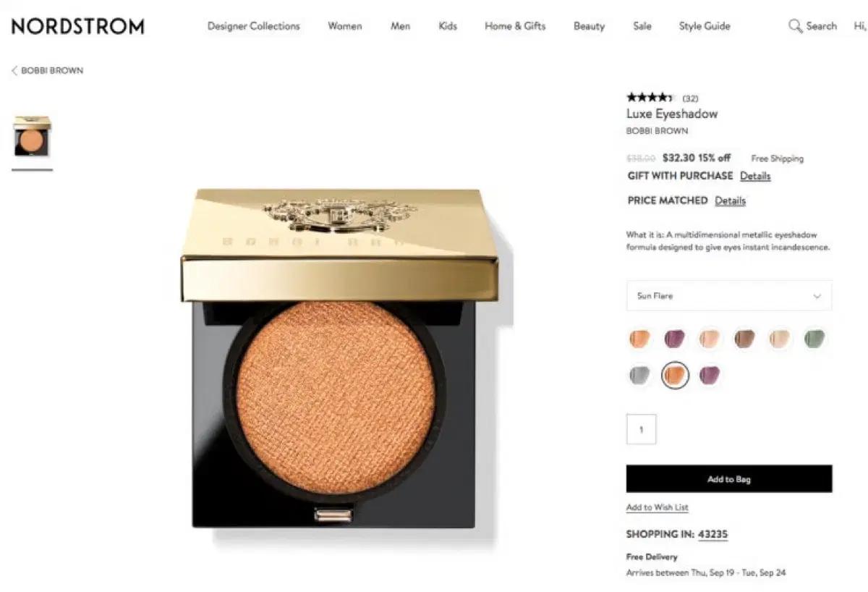Click the search magnifier icon
The width and height of the screenshot is (868, 592).
click(795, 27)
